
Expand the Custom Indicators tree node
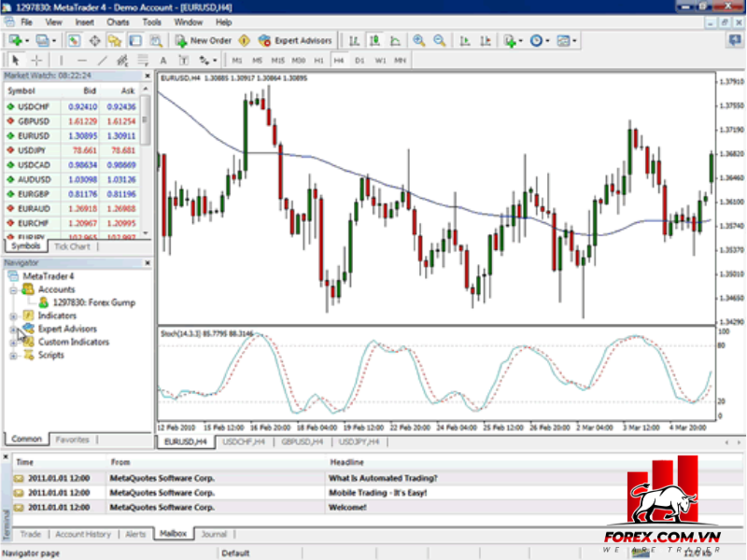(13, 343)
